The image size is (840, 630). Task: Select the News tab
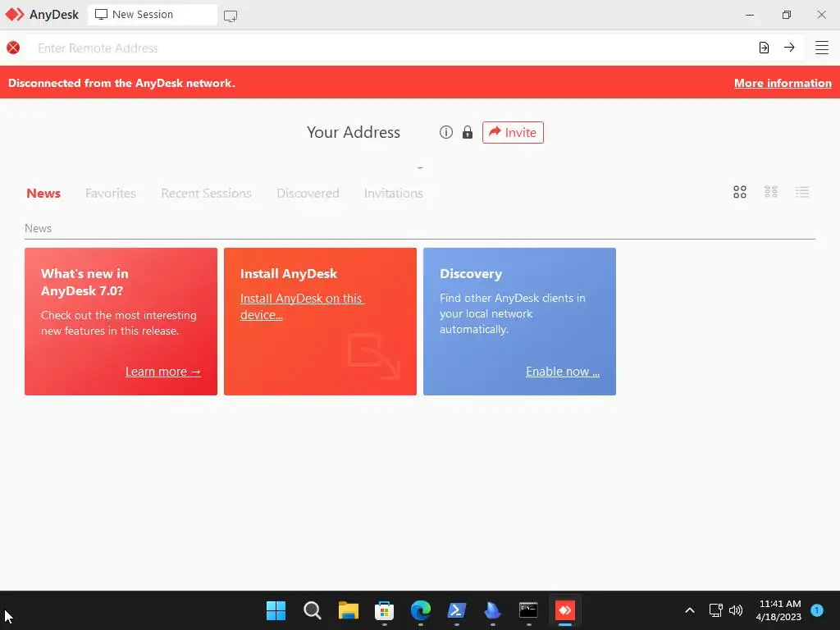[x=43, y=194]
